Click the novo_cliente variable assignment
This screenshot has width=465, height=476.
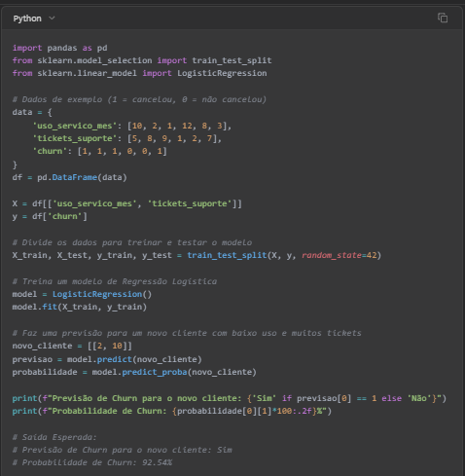42,346
